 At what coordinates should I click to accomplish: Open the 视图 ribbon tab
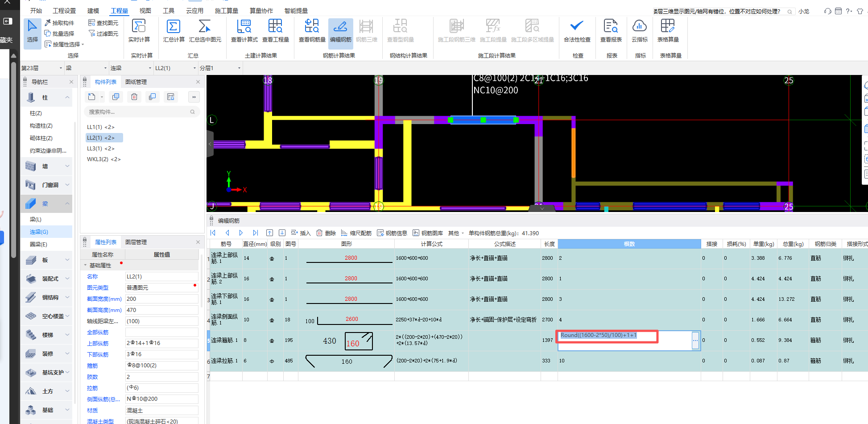point(145,11)
